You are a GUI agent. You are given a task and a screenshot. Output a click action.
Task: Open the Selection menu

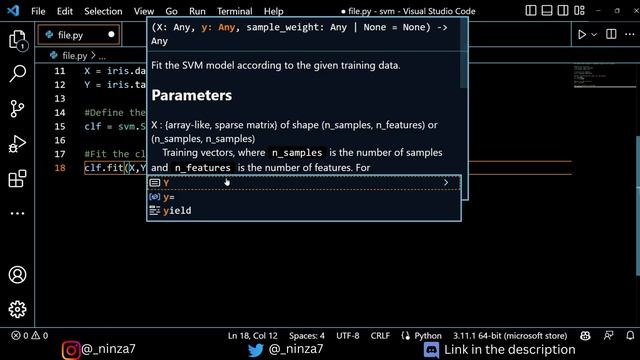(x=103, y=11)
